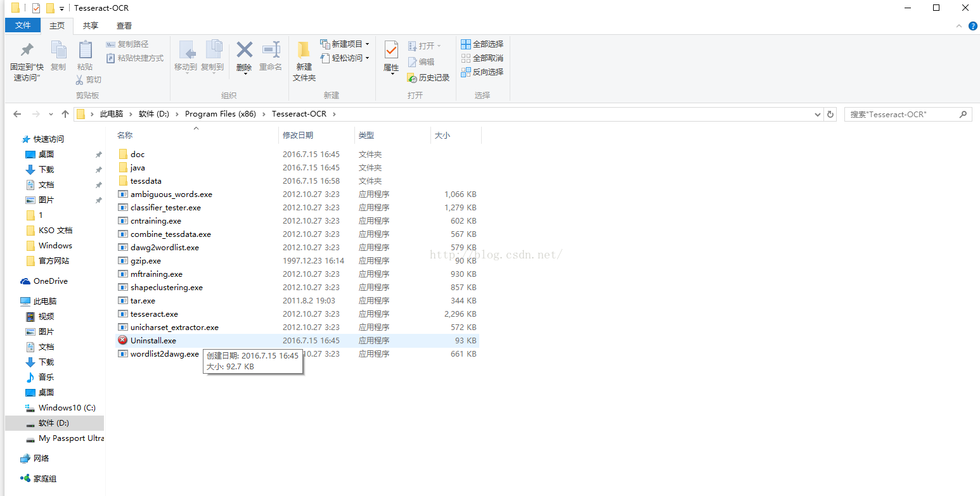Image resolution: width=980 pixels, height=496 pixels.
Task: Open the Properties ribbon button
Action: point(391,58)
